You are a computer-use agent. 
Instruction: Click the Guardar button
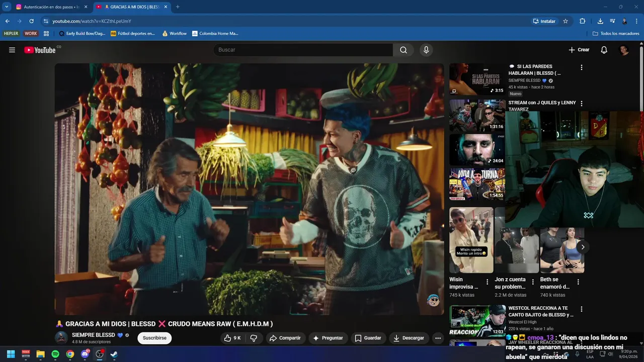pos(368,338)
